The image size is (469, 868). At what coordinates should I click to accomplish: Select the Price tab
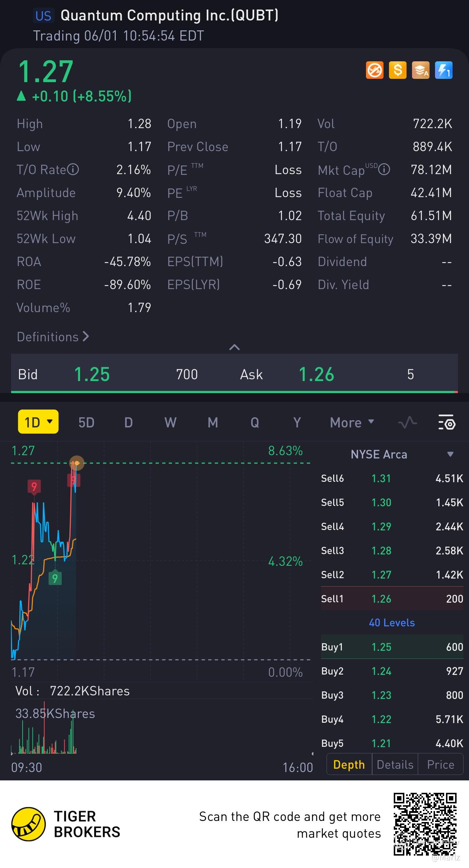pos(441,764)
